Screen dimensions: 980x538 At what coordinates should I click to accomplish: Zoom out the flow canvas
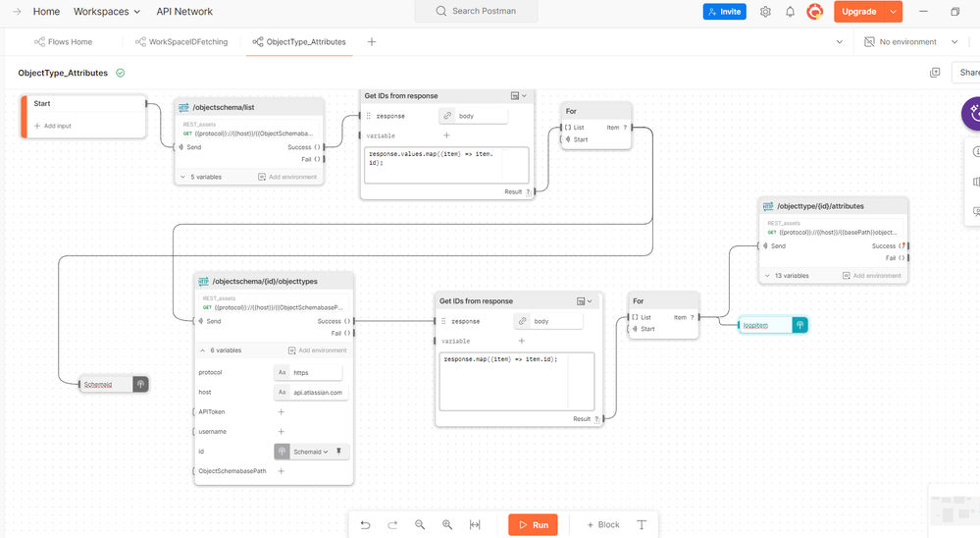[420, 525]
